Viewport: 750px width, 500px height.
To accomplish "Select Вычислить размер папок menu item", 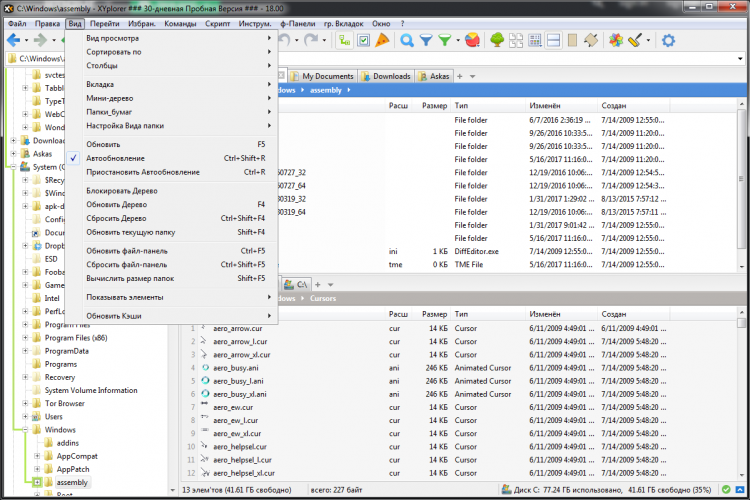I will 172,278.
